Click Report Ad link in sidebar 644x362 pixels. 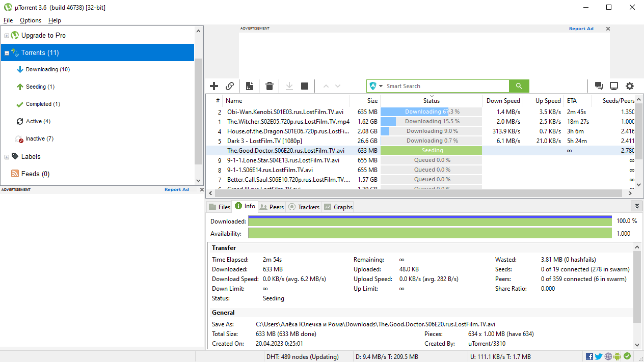tap(177, 189)
